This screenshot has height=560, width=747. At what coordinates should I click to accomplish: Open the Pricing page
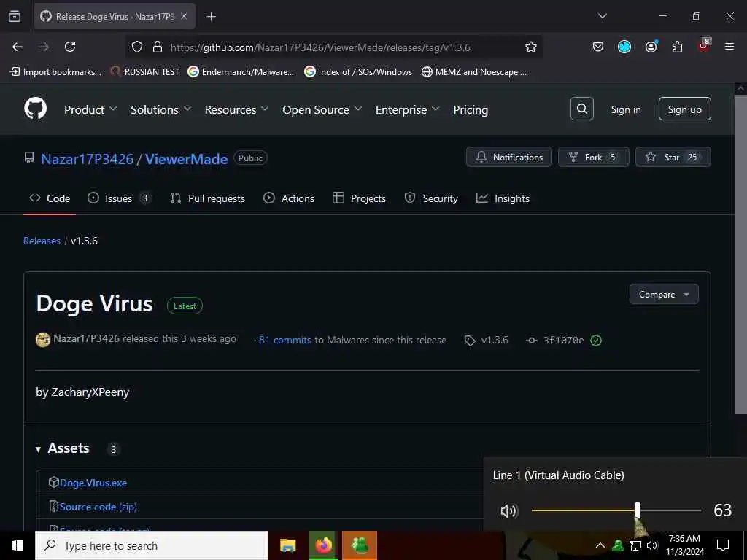click(471, 109)
